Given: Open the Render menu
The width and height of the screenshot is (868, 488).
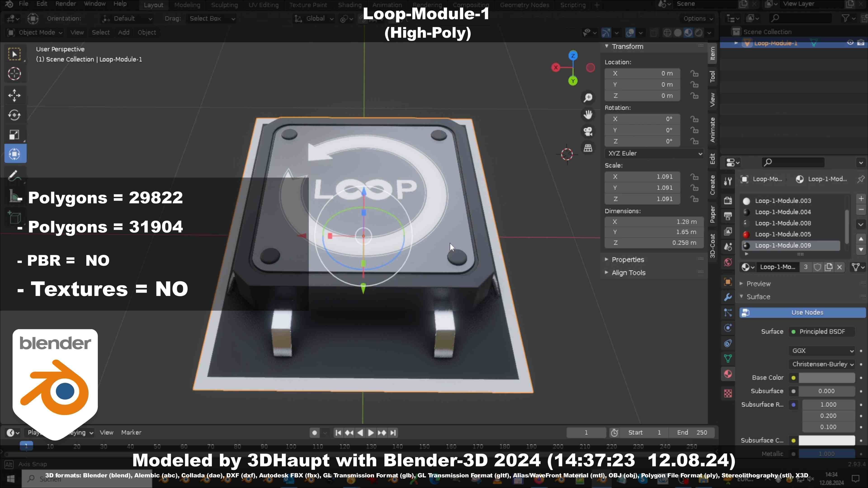Looking at the screenshot, I should tap(65, 4).
